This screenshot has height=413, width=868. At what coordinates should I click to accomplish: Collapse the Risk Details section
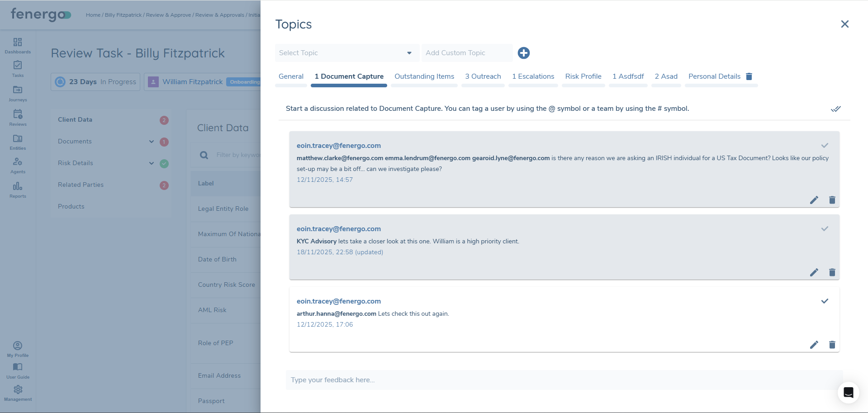tap(151, 163)
